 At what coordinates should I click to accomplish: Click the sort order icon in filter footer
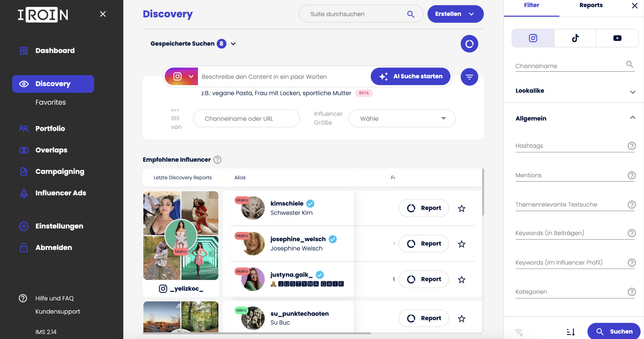pos(571,332)
